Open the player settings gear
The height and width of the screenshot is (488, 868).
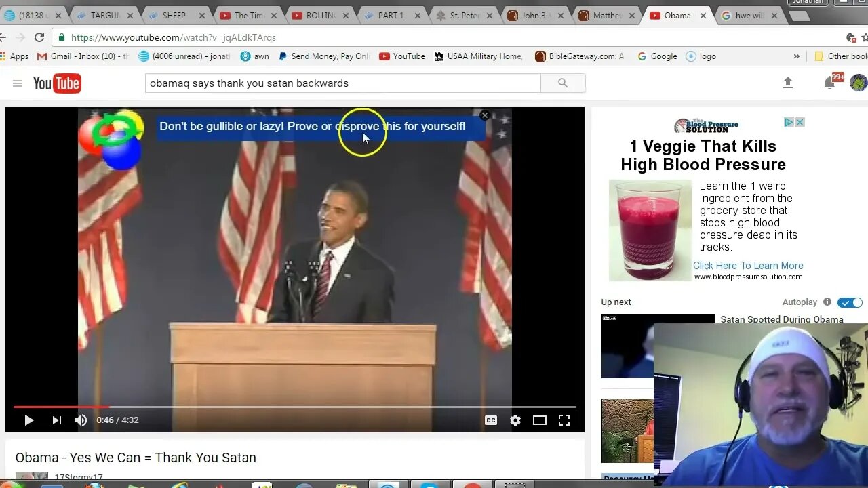[x=515, y=420]
